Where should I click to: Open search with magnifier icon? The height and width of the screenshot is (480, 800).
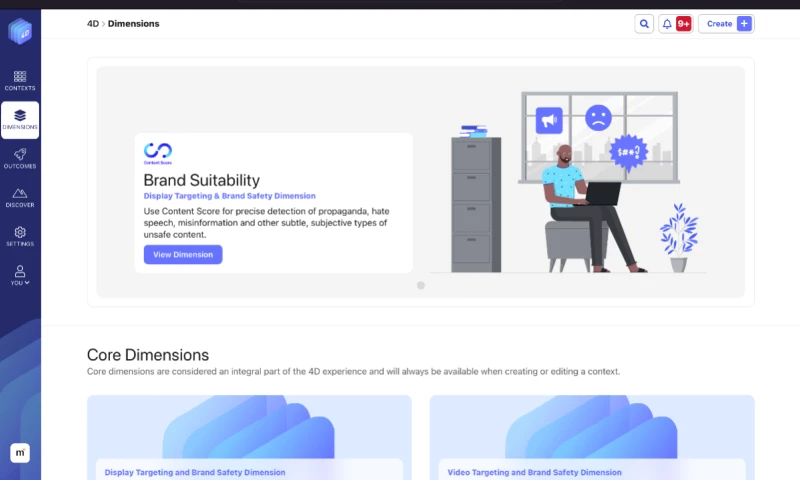click(644, 24)
